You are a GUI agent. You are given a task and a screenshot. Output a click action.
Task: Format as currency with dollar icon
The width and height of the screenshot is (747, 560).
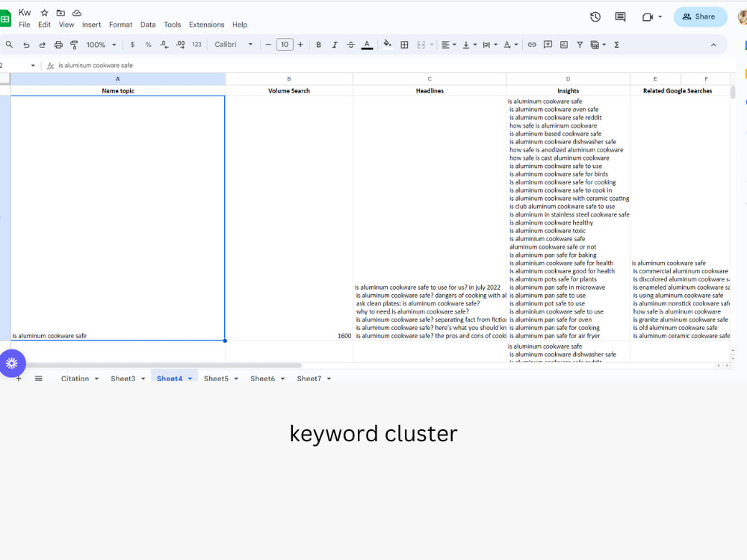click(x=132, y=45)
